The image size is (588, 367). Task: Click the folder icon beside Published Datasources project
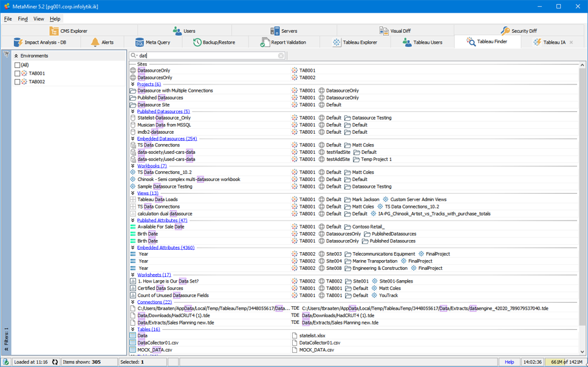coord(133,98)
